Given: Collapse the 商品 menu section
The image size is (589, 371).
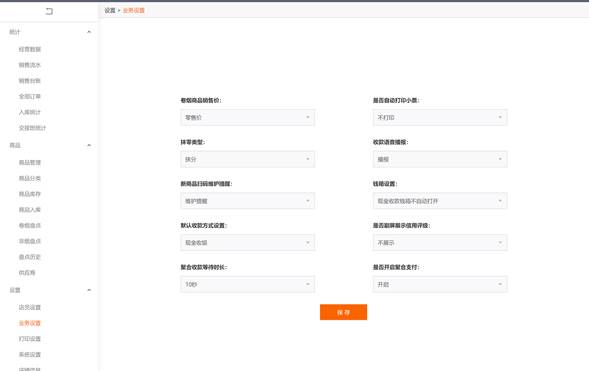Looking at the screenshot, I should click(89, 145).
